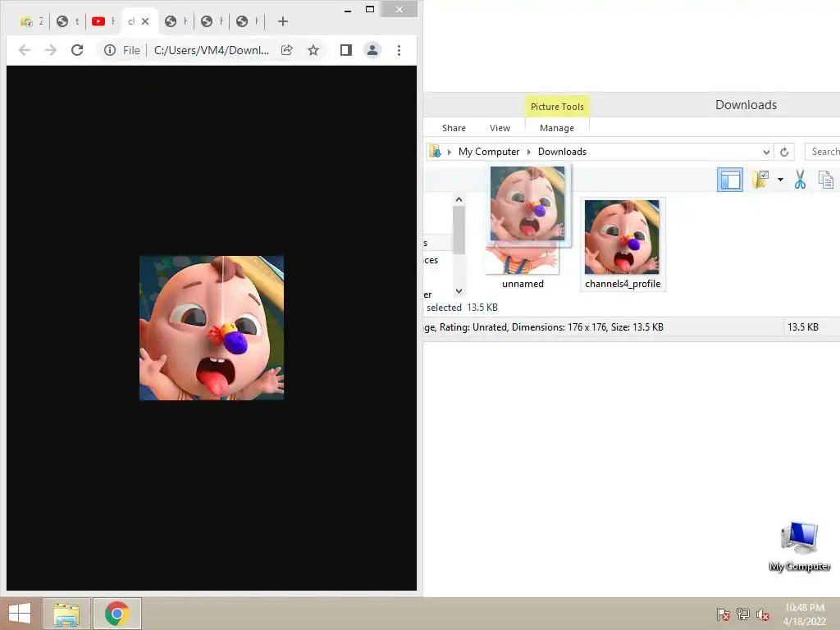Click the selected 13.5 KB status text
The height and width of the screenshot is (630, 840).
coord(462,308)
